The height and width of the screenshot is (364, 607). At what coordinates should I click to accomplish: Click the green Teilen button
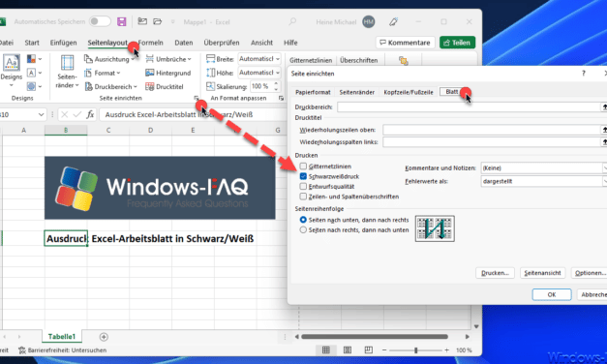(457, 43)
